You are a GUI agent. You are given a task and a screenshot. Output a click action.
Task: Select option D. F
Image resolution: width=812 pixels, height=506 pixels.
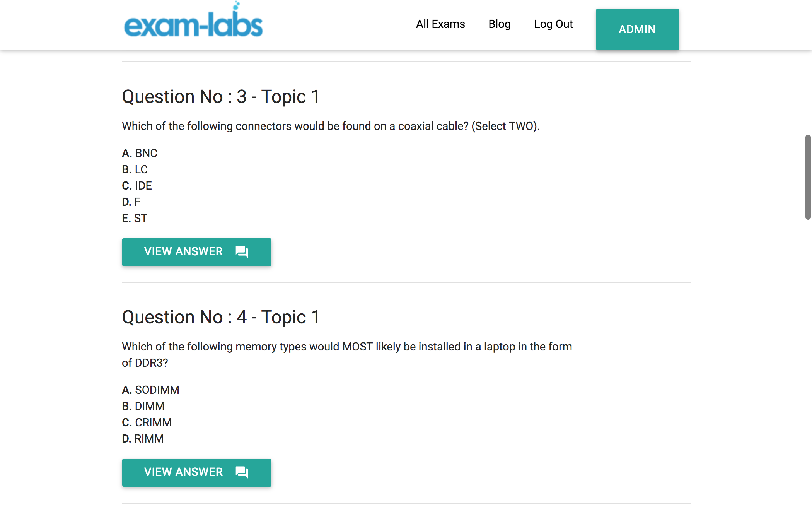tap(131, 202)
